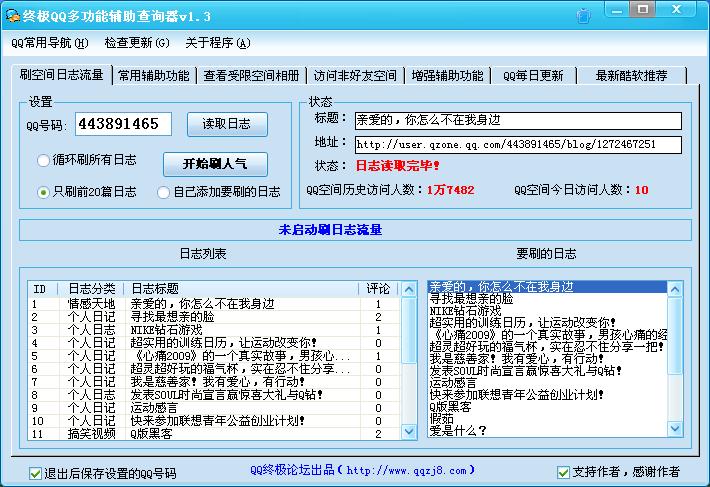Switch to the 访问非好友空间 tab
Image resolution: width=710 pixels, height=487 pixels.
355,76
